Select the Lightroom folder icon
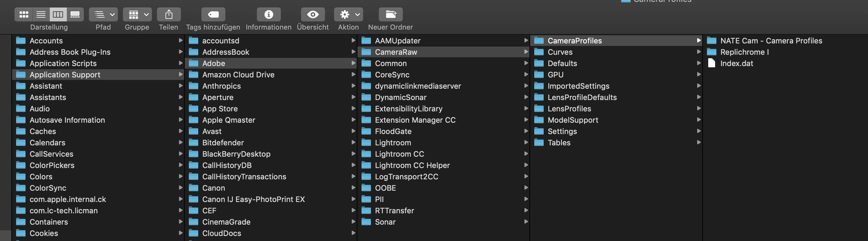The image size is (868, 241). (x=366, y=143)
